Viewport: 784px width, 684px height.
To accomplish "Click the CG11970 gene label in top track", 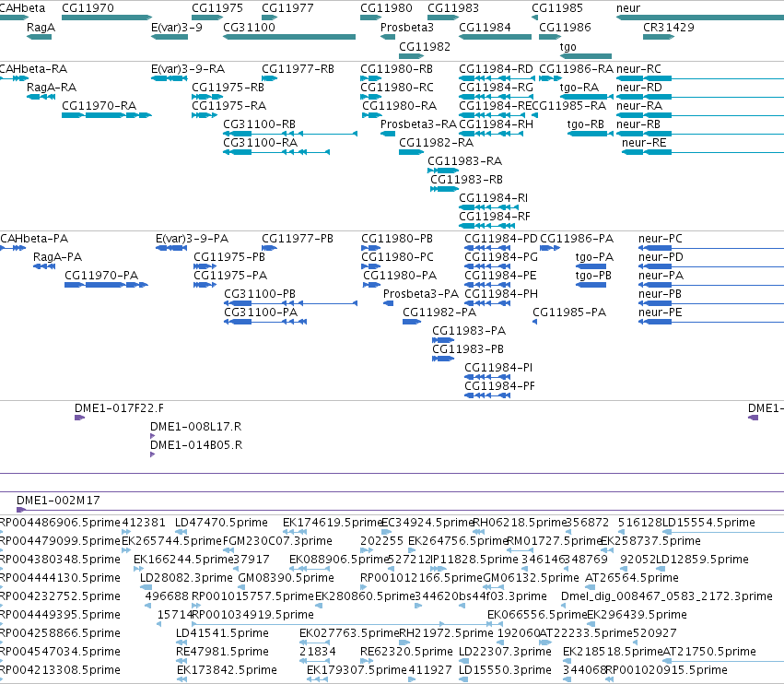I will (x=88, y=8).
